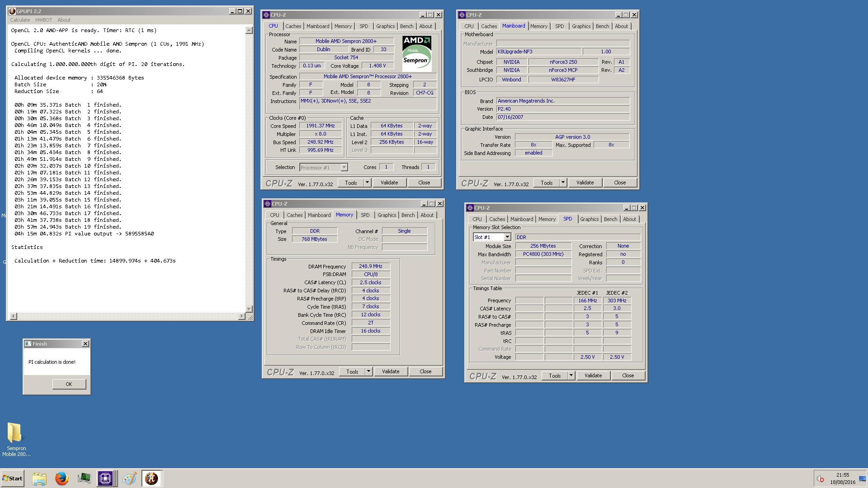Screen dimensions: 868x488
Task: Click the PI value output line
Action: [84, 234]
